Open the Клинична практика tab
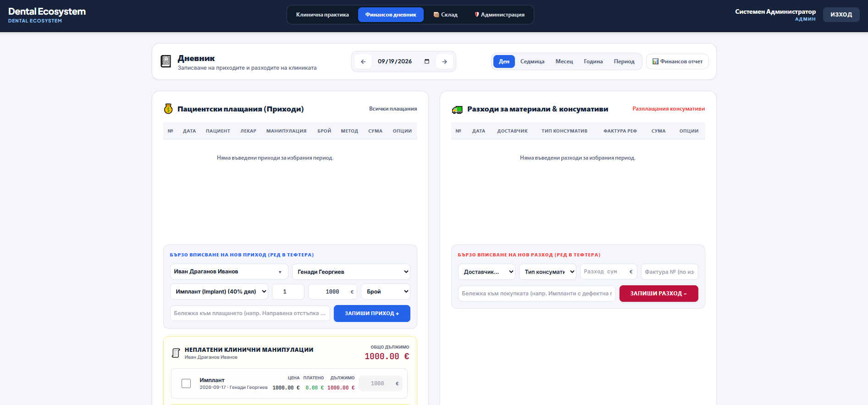Viewport: 868px width, 405px height. click(x=322, y=15)
